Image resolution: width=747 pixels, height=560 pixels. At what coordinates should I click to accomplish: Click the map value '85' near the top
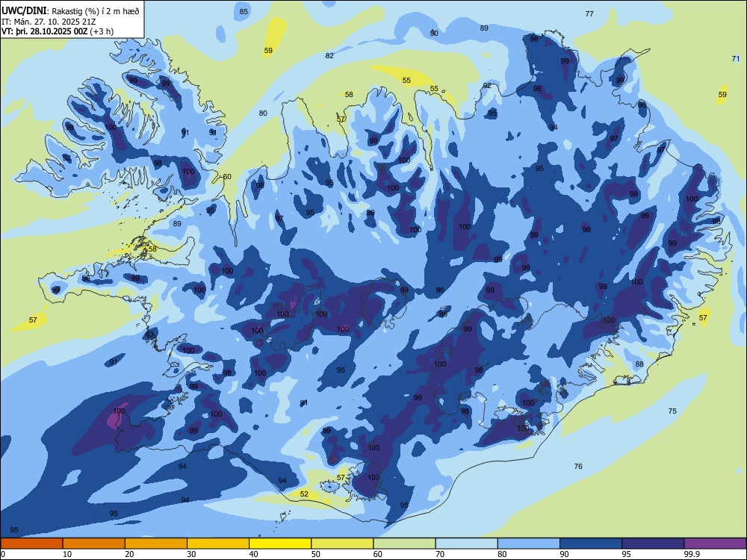pyautogui.click(x=244, y=11)
